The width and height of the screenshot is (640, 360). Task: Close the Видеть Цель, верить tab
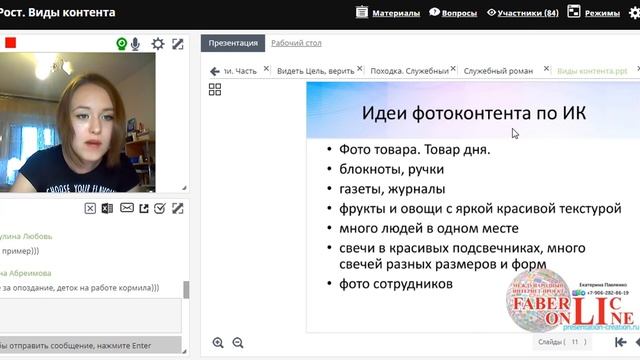pos(360,69)
